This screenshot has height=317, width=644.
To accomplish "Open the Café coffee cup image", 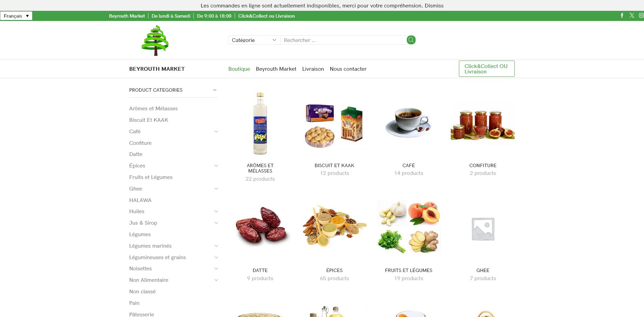I will pyautogui.click(x=408, y=124).
